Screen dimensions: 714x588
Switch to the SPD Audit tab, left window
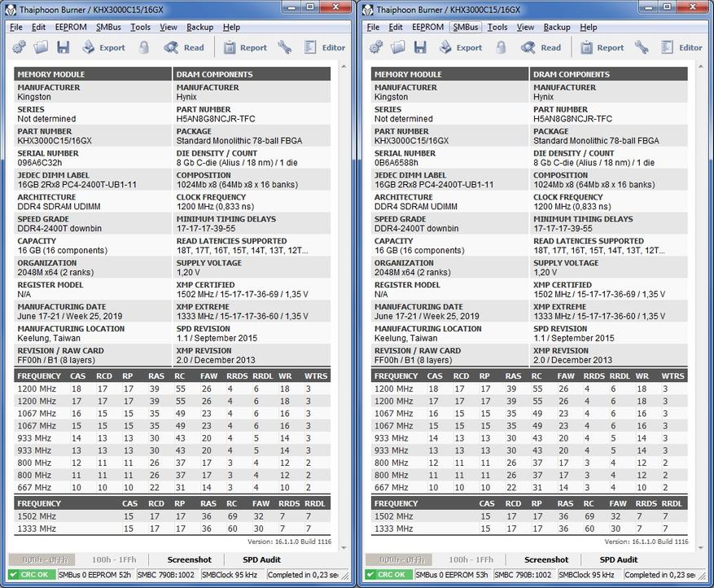262,559
